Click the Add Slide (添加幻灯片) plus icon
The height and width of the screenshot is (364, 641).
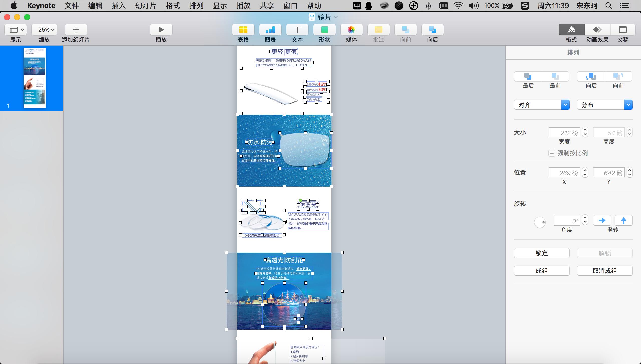(x=76, y=30)
